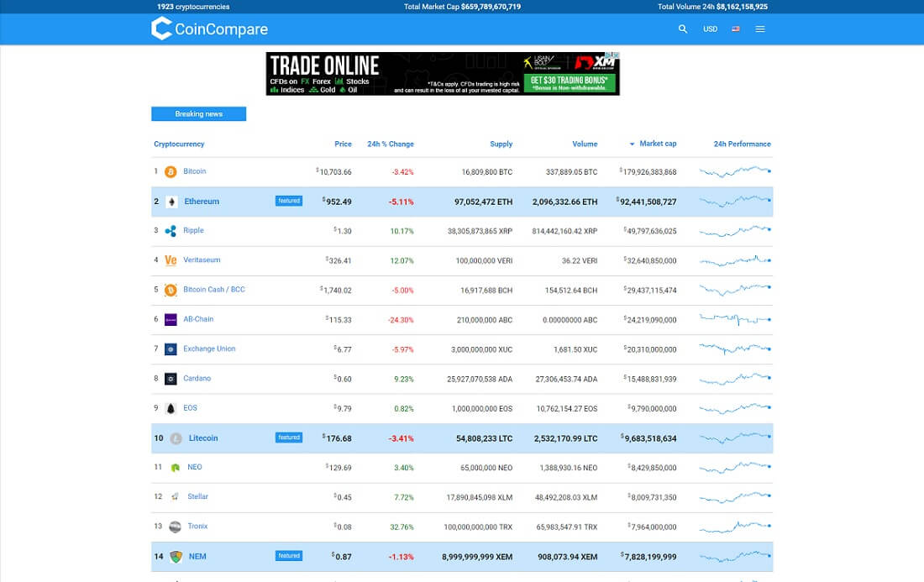Click Ripple supply 38,305,873,865 XRP
Screen dimensions: 924x582
tap(480, 232)
